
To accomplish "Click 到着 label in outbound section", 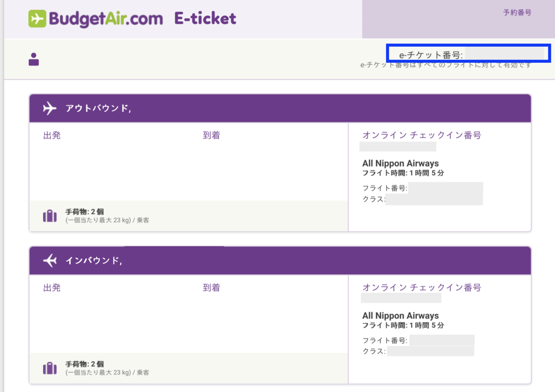I will click(x=211, y=135).
